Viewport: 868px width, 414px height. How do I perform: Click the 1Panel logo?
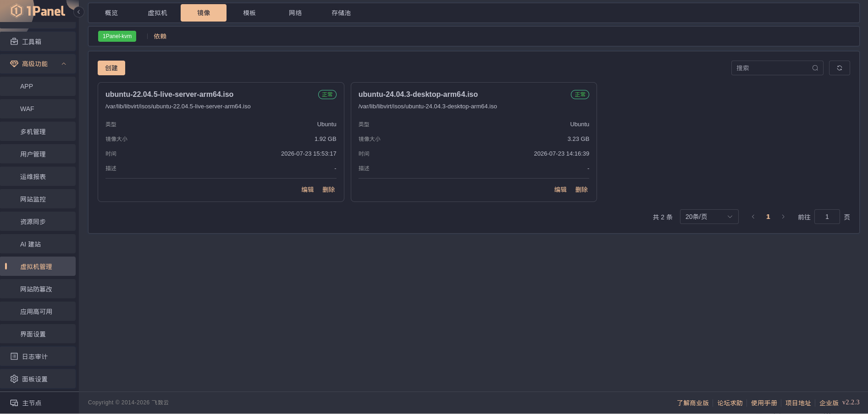click(x=38, y=11)
